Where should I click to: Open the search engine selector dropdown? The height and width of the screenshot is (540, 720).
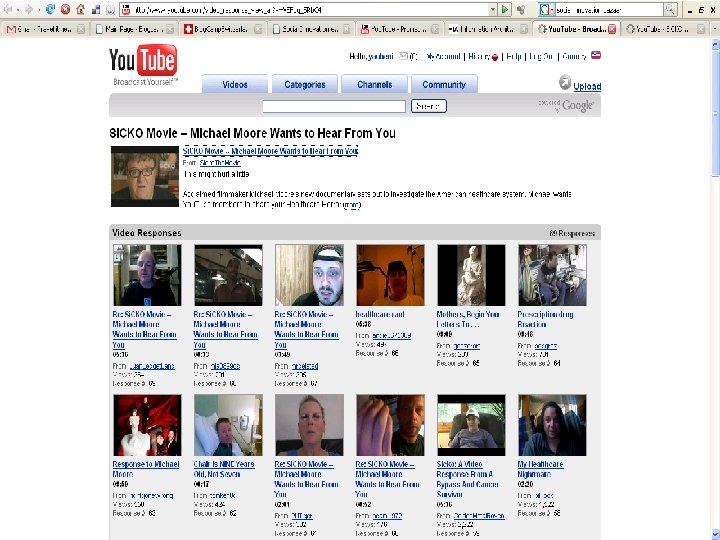pyautogui.click(x=545, y=9)
